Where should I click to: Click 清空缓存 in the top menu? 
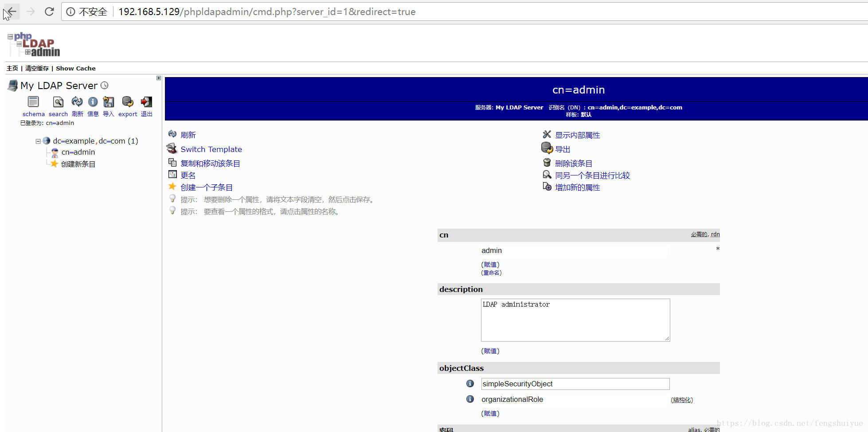click(x=37, y=68)
